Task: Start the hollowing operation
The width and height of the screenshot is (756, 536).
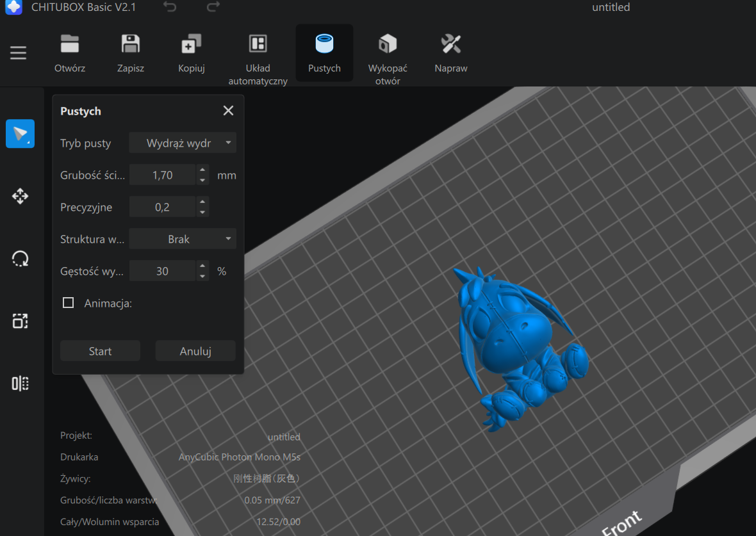Action: click(x=101, y=351)
